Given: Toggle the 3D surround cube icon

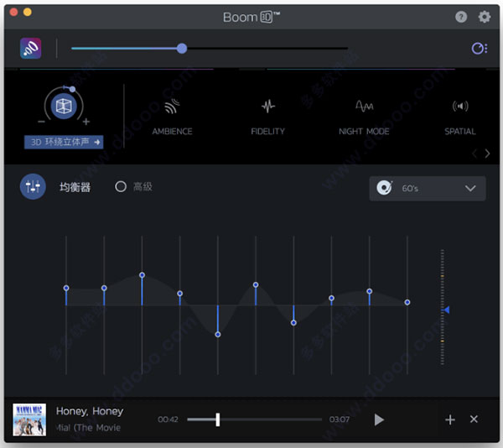Looking at the screenshot, I should tap(64, 107).
